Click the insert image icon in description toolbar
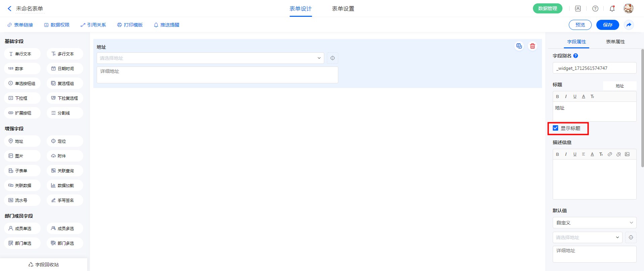 (627, 154)
